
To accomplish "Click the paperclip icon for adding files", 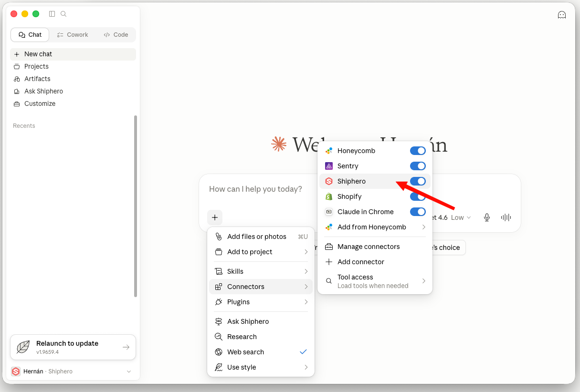I will 219,237.
